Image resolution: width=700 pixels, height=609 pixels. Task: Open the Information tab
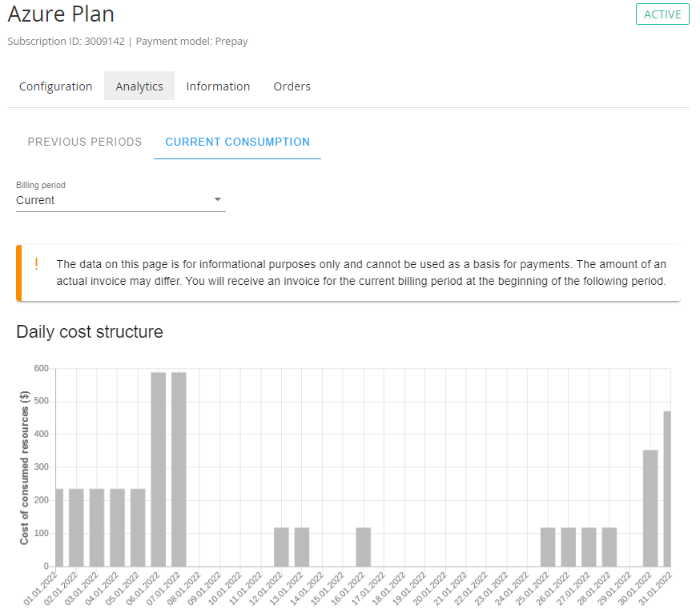pyautogui.click(x=218, y=86)
